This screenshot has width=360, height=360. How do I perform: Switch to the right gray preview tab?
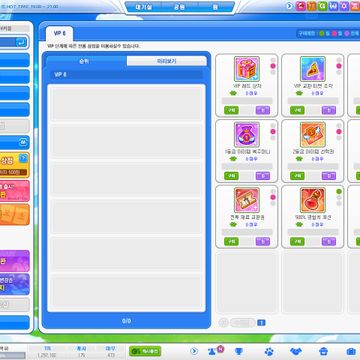pyautogui.click(x=167, y=61)
